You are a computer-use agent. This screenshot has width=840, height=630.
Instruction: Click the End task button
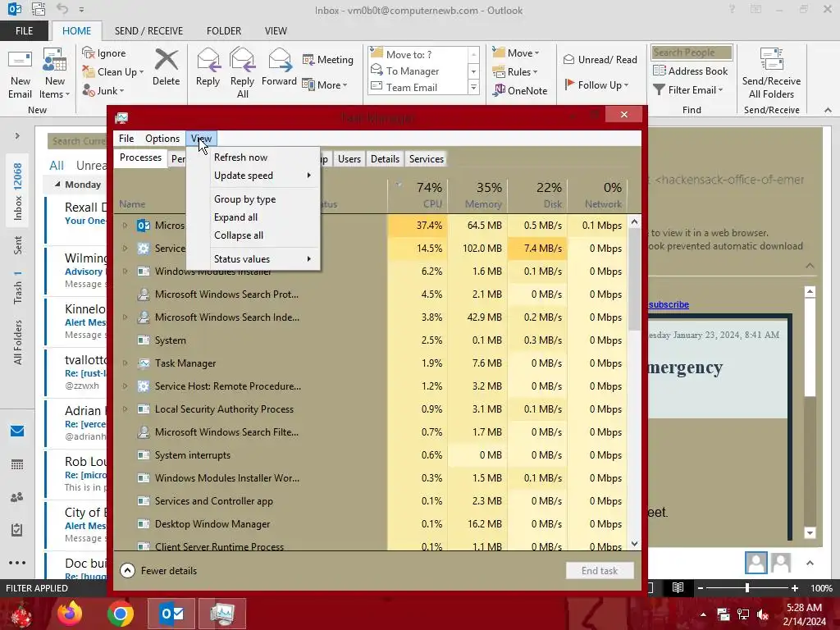click(x=600, y=571)
